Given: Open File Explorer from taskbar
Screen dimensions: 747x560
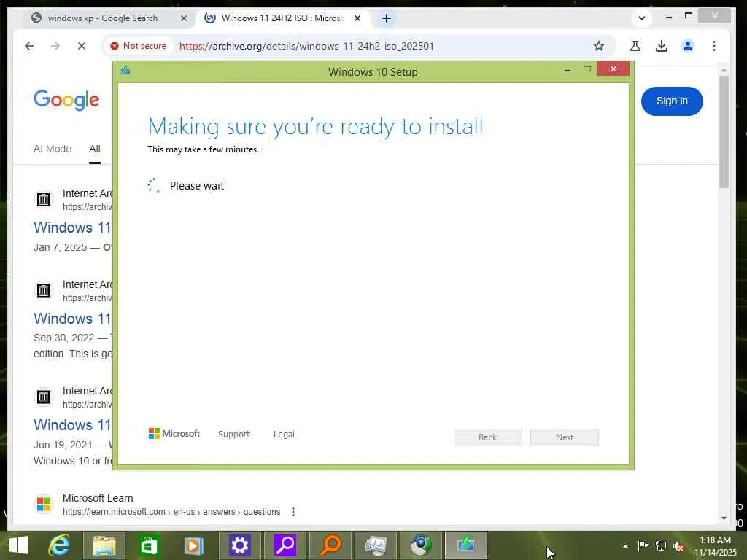Looking at the screenshot, I should pos(104,545).
